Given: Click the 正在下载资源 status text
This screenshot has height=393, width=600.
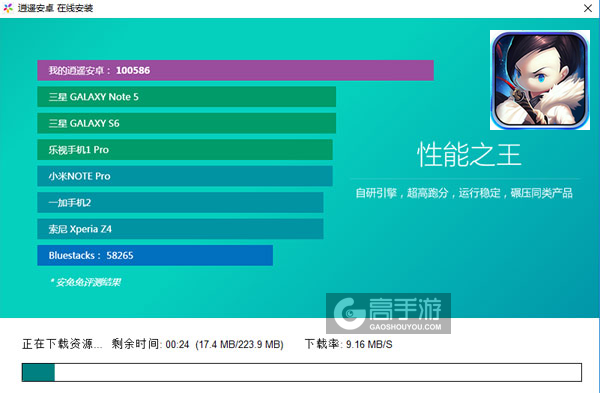Looking at the screenshot, I should [62, 344].
